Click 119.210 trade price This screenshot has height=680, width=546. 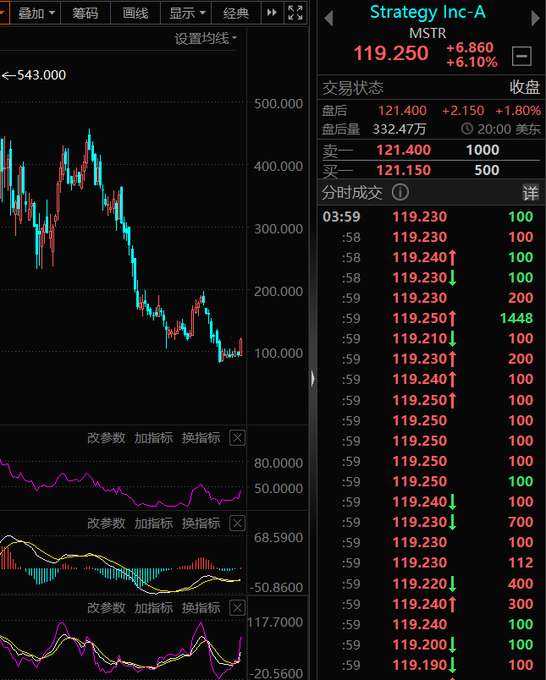[x=419, y=338]
